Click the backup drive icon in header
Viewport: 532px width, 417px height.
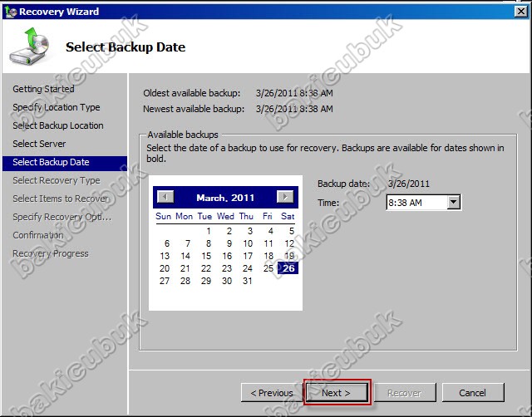pyautogui.click(x=30, y=47)
